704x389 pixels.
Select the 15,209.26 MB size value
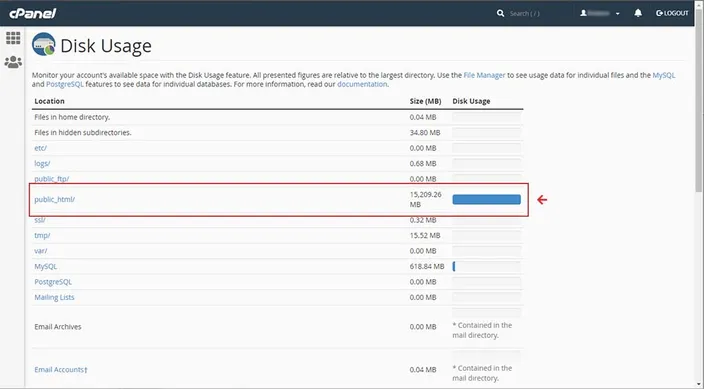pyautogui.click(x=425, y=199)
